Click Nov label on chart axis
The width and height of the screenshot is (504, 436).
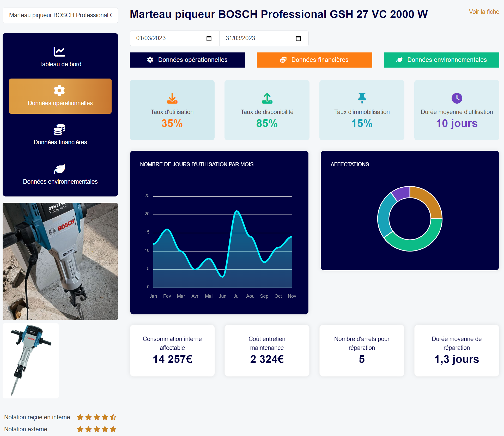(292, 296)
